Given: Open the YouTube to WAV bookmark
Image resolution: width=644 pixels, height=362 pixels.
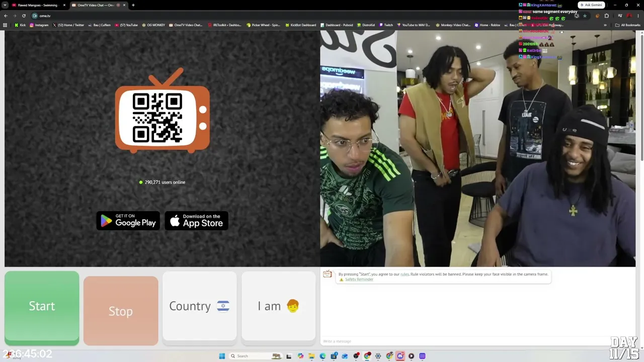Looking at the screenshot, I should click(414, 25).
